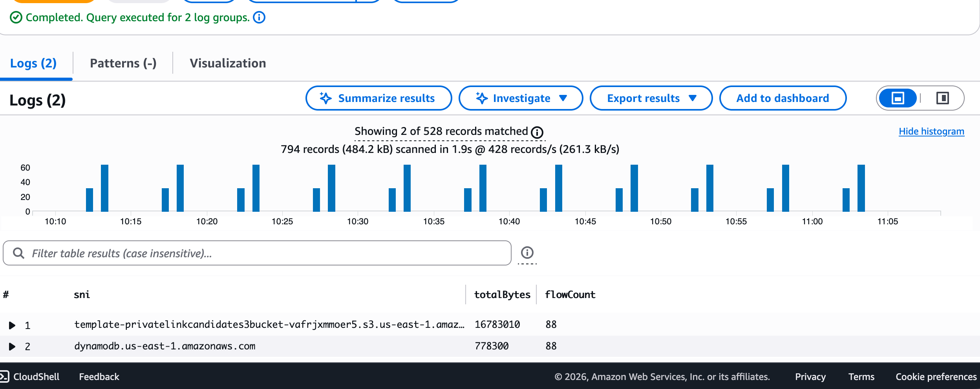Click info icon beside query completed message
Image resolution: width=980 pixels, height=389 pixels.
pos(259,18)
